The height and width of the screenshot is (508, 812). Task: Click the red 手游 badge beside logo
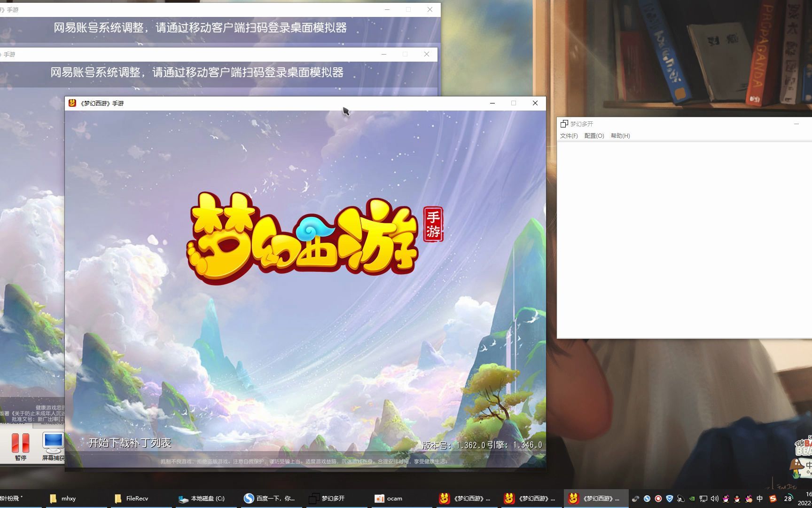pyautogui.click(x=433, y=224)
